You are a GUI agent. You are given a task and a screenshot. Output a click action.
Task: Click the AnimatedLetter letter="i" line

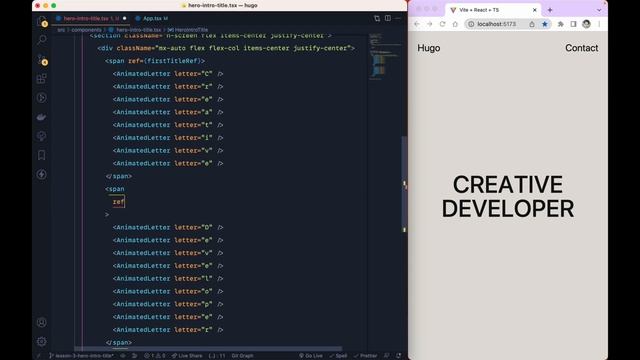(168, 138)
